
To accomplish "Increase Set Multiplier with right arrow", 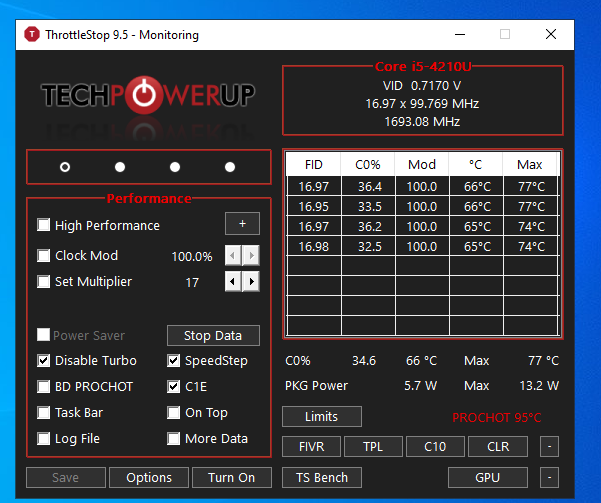I will click(x=251, y=281).
